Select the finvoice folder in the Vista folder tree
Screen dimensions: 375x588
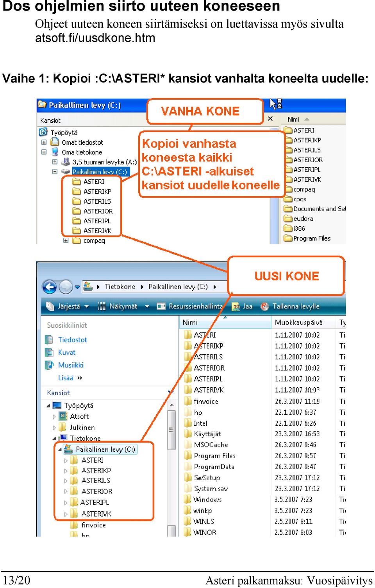pyautogui.click(x=93, y=525)
